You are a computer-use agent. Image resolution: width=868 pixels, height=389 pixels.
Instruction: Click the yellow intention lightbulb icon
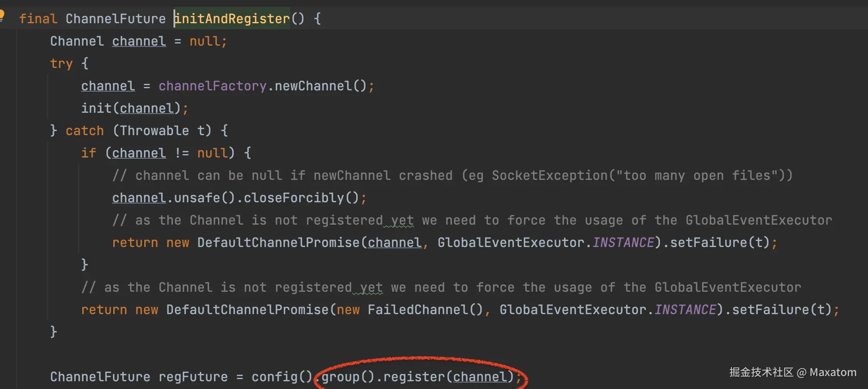2,15
